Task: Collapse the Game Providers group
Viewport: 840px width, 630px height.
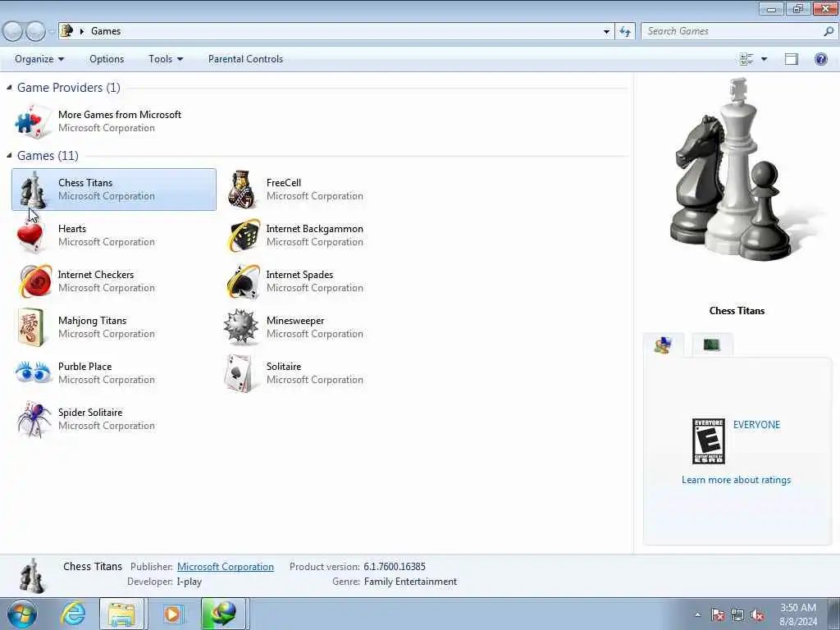Action: click(x=9, y=87)
